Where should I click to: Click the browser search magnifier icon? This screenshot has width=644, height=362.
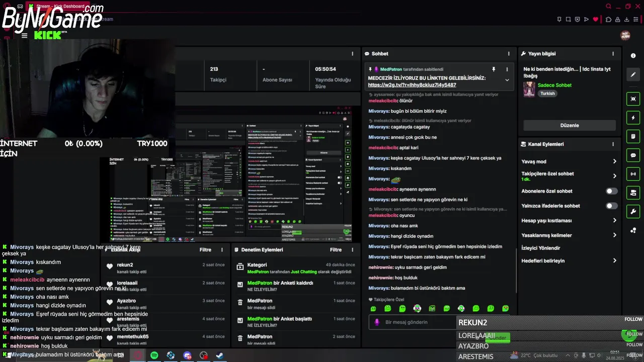pos(608,6)
